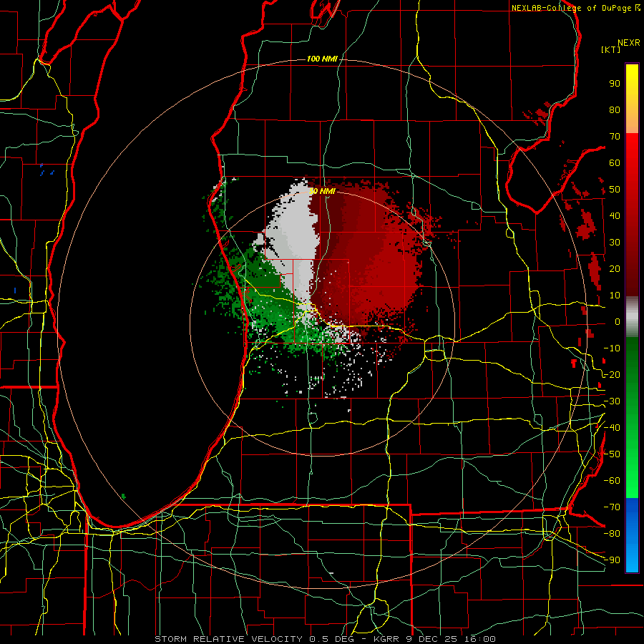Click the 30 value on velocity legend
The image size is (644, 644).
pyautogui.click(x=615, y=243)
